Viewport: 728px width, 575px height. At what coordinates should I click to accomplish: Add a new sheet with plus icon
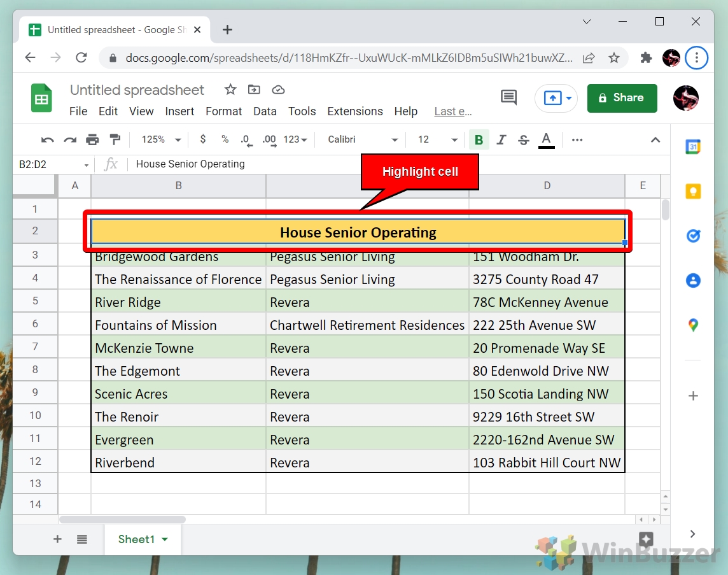(57, 539)
